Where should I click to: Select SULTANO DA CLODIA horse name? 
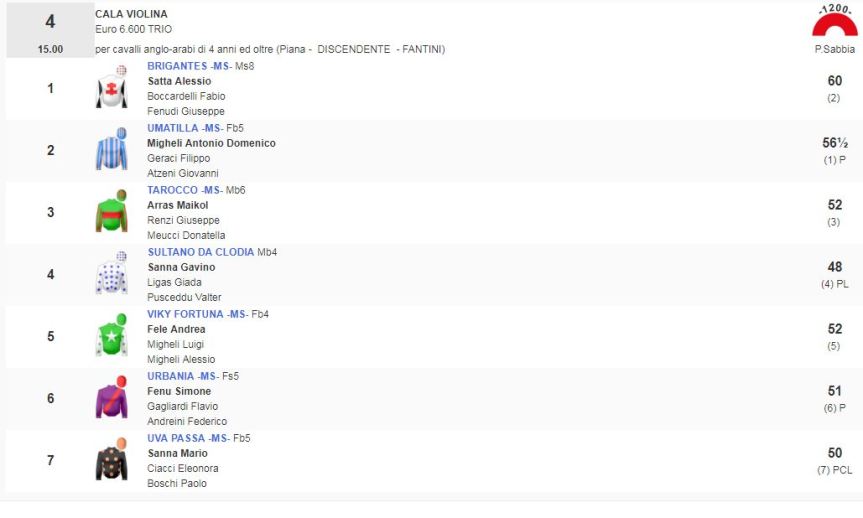tap(200, 252)
